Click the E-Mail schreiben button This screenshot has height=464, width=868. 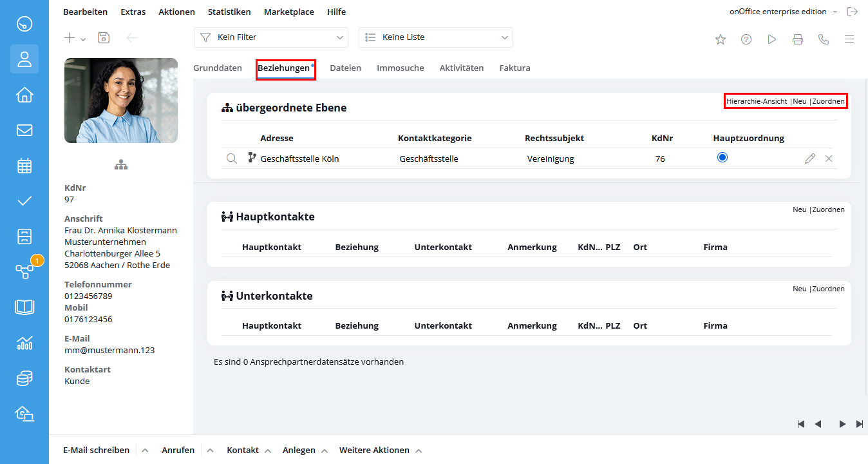tap(96, 450)
